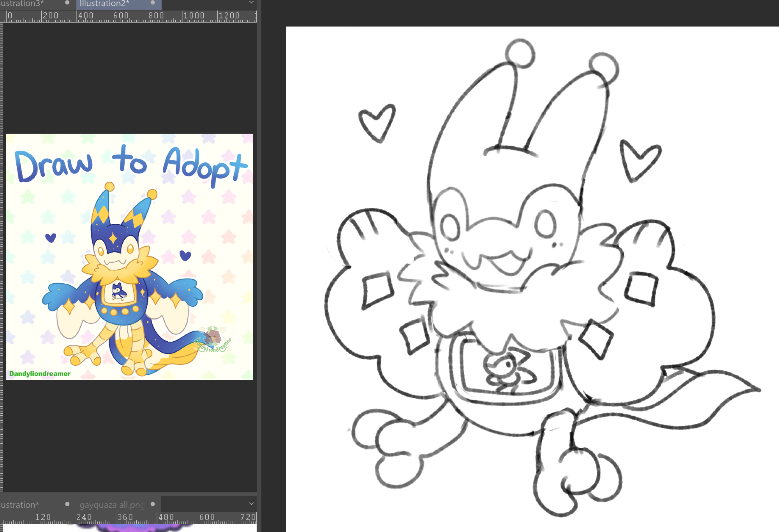Close the gayquaza all.png tab using its dot
Image resolution: width=779 pixels, height=532 pixels.
click(153, 504)
